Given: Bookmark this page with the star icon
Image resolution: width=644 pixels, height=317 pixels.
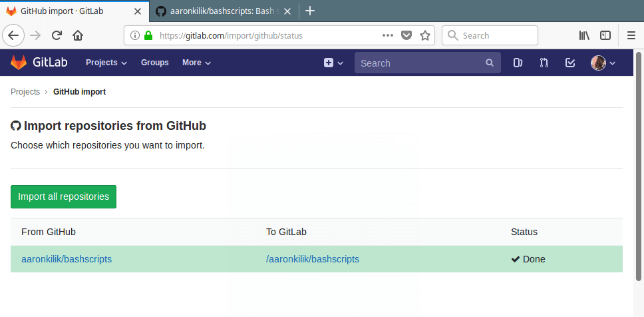Looking at the screenshot, I should tap(425, 35).
